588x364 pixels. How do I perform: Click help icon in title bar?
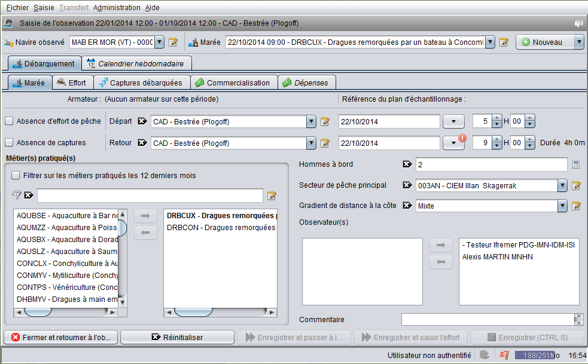[x=578, y=23]
